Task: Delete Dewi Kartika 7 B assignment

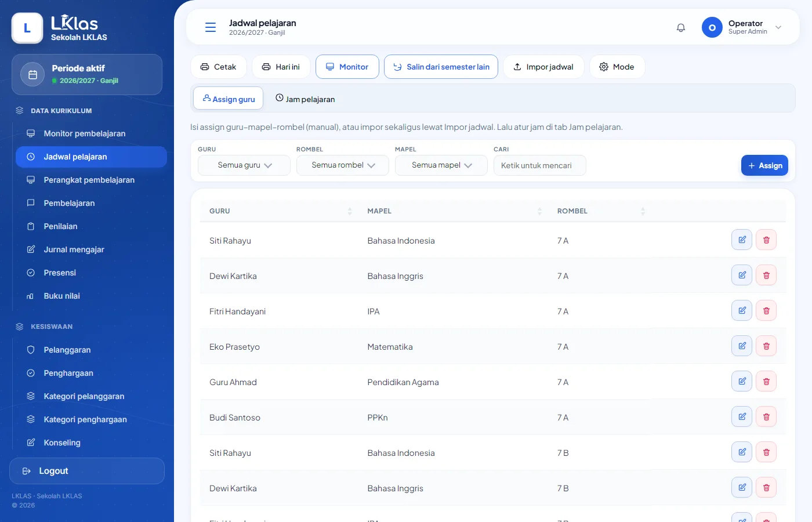Action: click(766, 487)
